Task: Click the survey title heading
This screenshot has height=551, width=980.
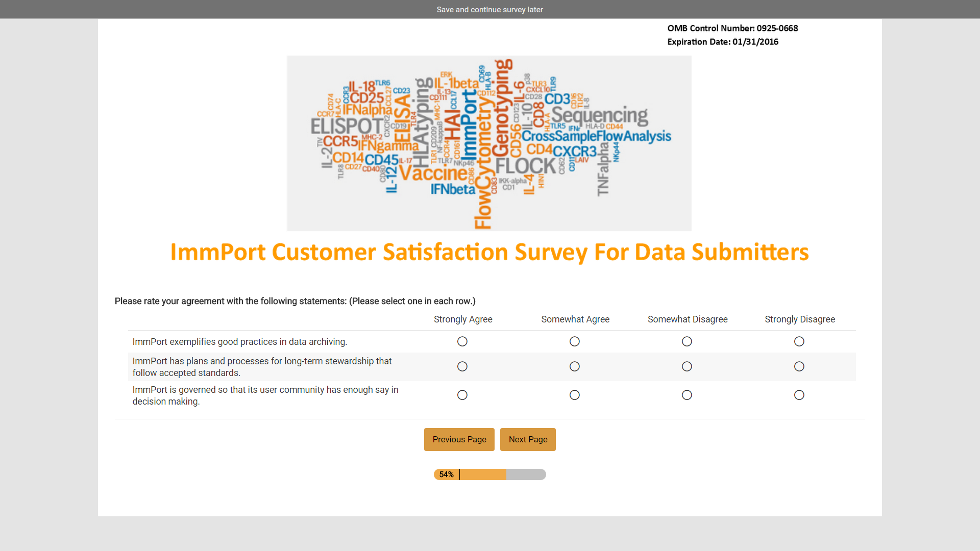Action: tap(489, 252)
